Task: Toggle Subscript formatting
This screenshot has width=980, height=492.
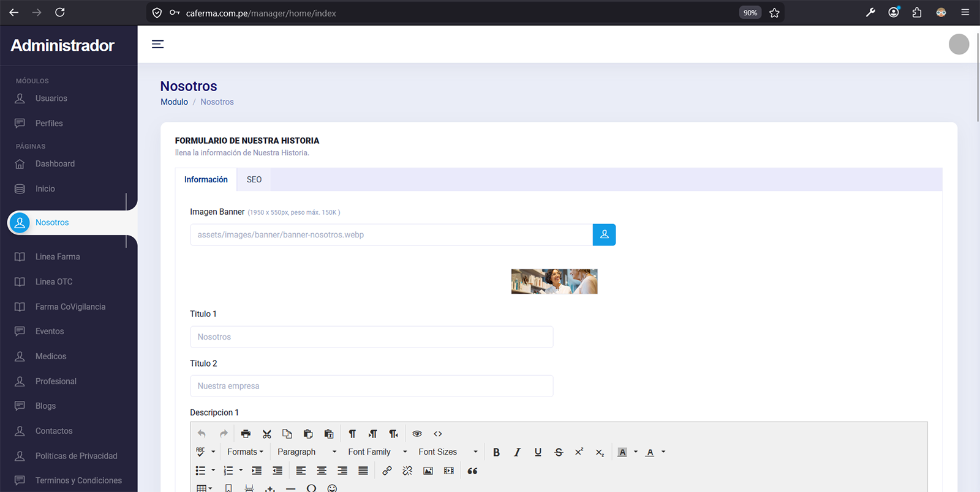Action: (600, 452)
